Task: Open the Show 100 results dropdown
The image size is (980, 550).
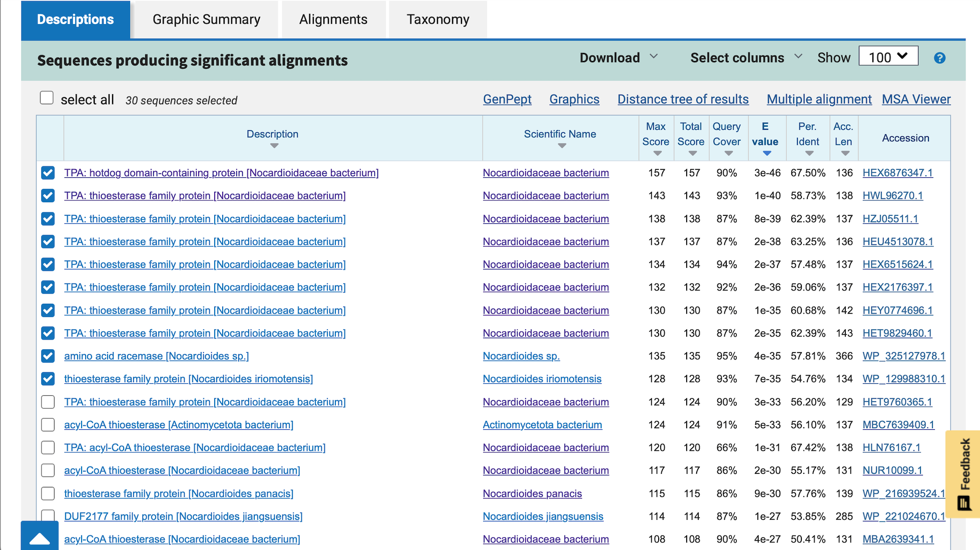Action: coord(888,56)
